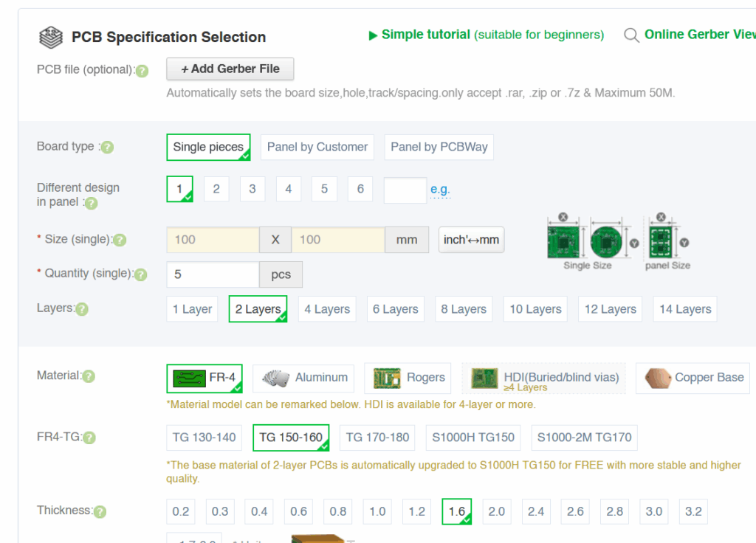
Task: Select 1 Layer option
Action: 192,309
